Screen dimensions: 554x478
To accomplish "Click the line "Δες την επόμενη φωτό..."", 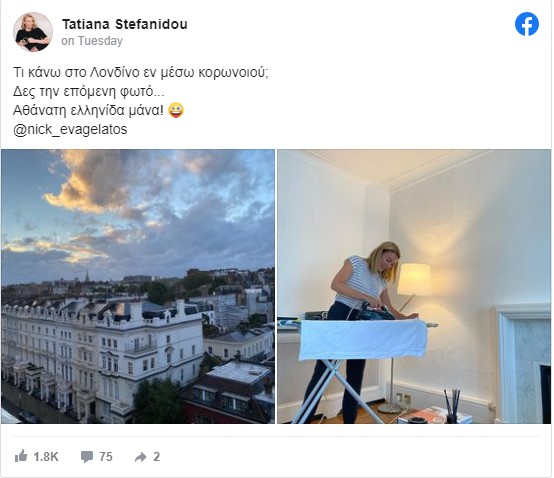I will [x=89, y=92].
